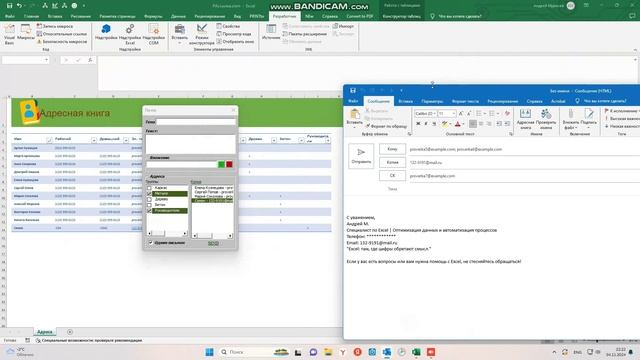Click Отобразить окно in Excel ribbon
The height and width of the screenshot is (360, 640).
click(x=235, y=42)
